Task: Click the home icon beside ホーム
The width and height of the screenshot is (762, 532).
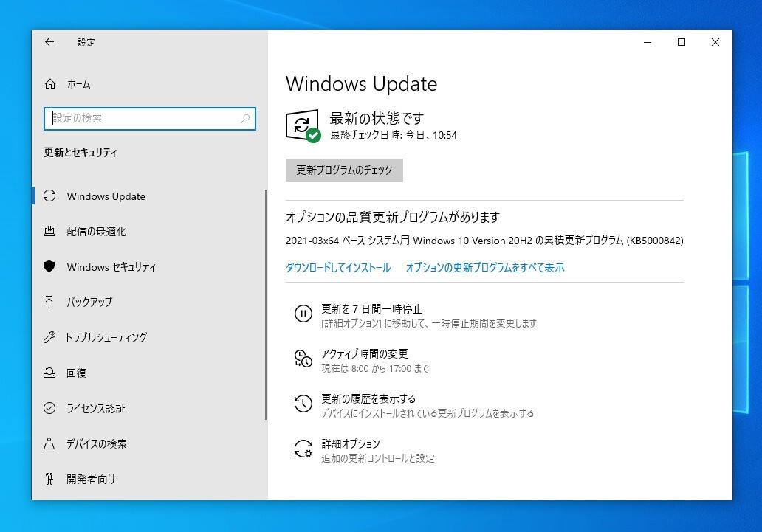Action: (50, 84)
